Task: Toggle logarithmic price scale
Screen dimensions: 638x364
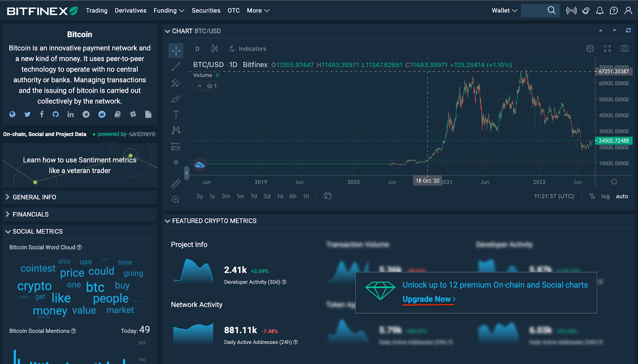Action: pos(605,196)
